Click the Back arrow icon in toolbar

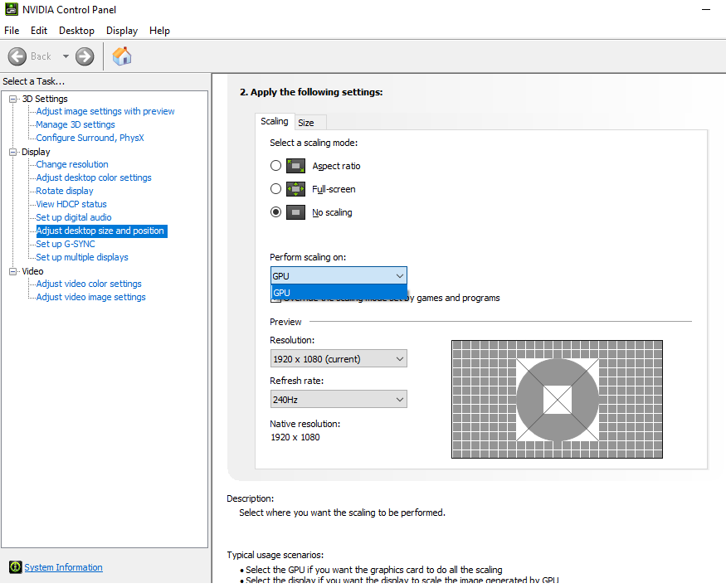coord(17,56)
